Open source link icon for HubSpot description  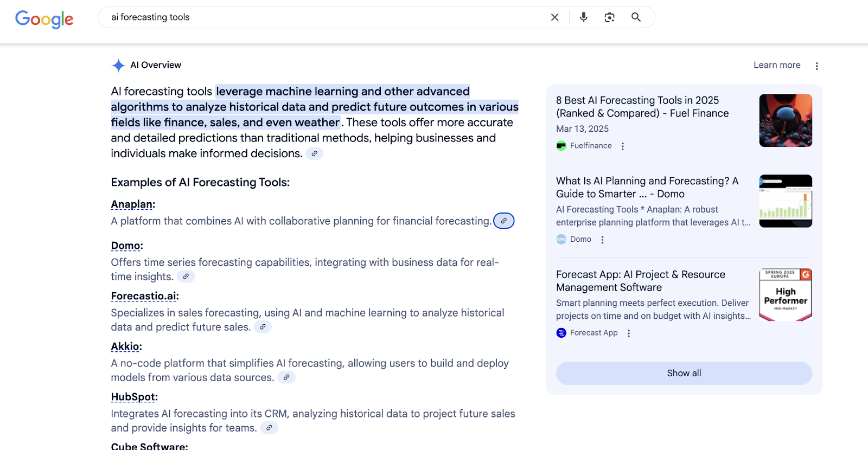point(269,428)
